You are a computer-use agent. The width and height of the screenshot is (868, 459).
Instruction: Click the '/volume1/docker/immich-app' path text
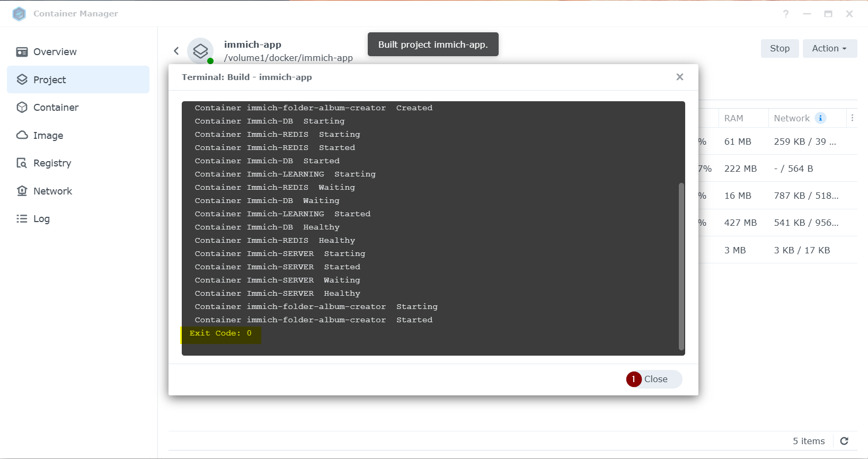tap(288, 58)
